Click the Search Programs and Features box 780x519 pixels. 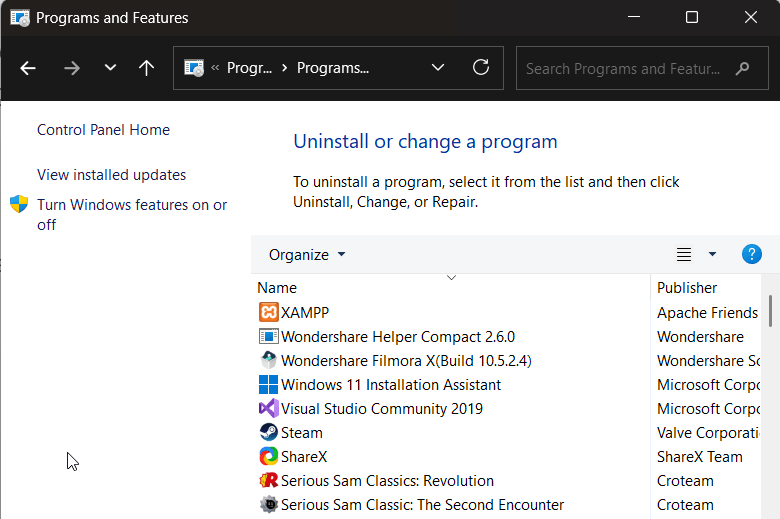click(x=623, y=69)
